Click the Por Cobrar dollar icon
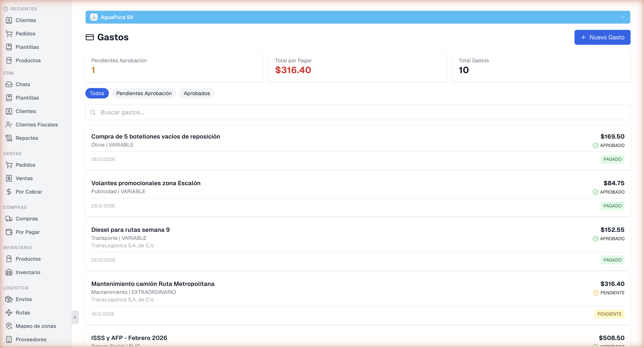 pos(9,192)
